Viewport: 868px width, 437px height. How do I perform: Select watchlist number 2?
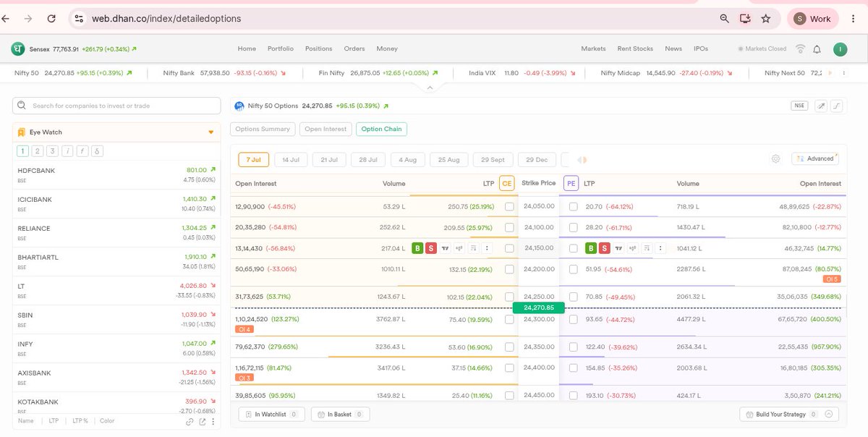pos(37,151)
